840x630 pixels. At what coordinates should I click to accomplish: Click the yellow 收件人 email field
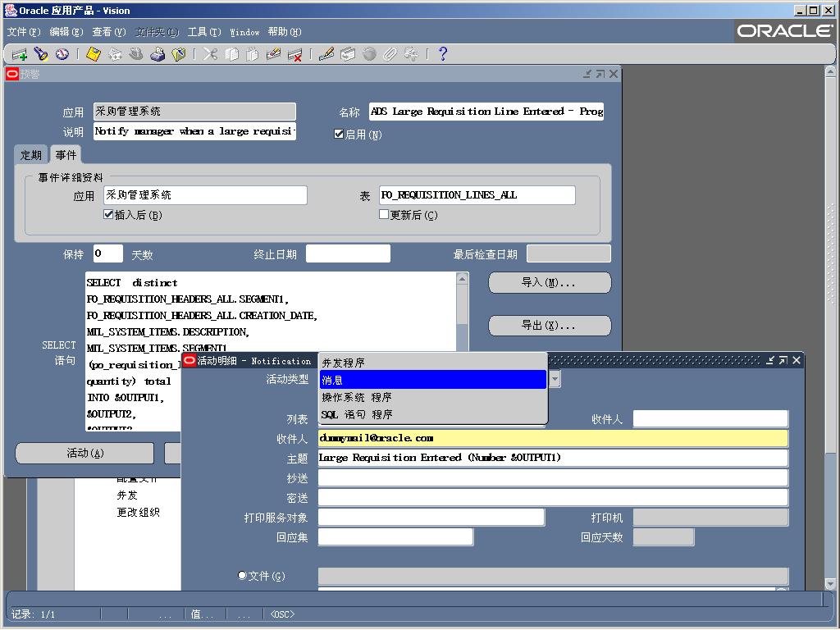pyautogui.click(x=553, y=438)
